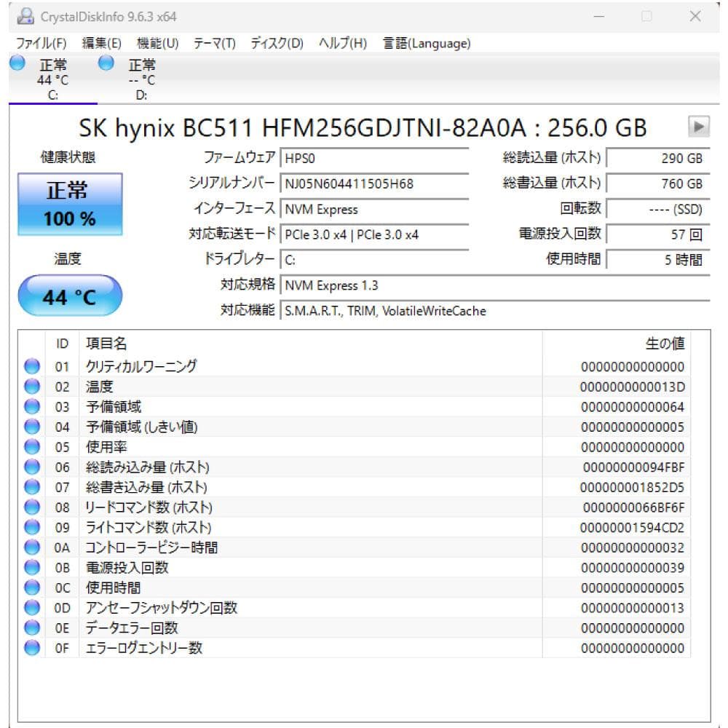Click the blue health indicator for drive D:

106,65
